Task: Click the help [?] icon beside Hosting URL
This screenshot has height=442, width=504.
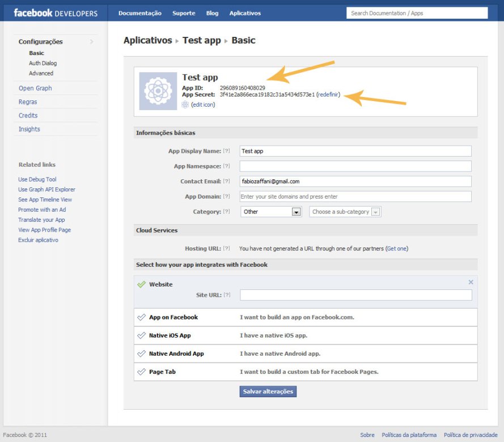Action: tap(227, 249)
